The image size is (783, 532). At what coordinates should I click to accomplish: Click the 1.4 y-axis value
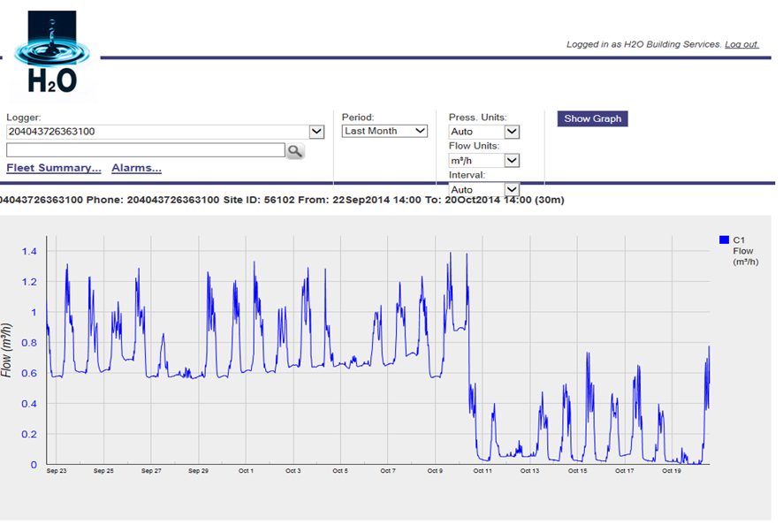(29, 251)
